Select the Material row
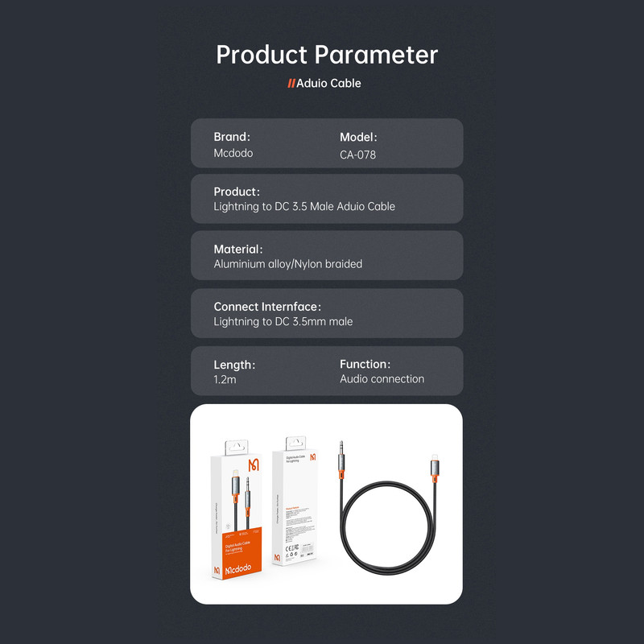 click(x=327, y=256)
